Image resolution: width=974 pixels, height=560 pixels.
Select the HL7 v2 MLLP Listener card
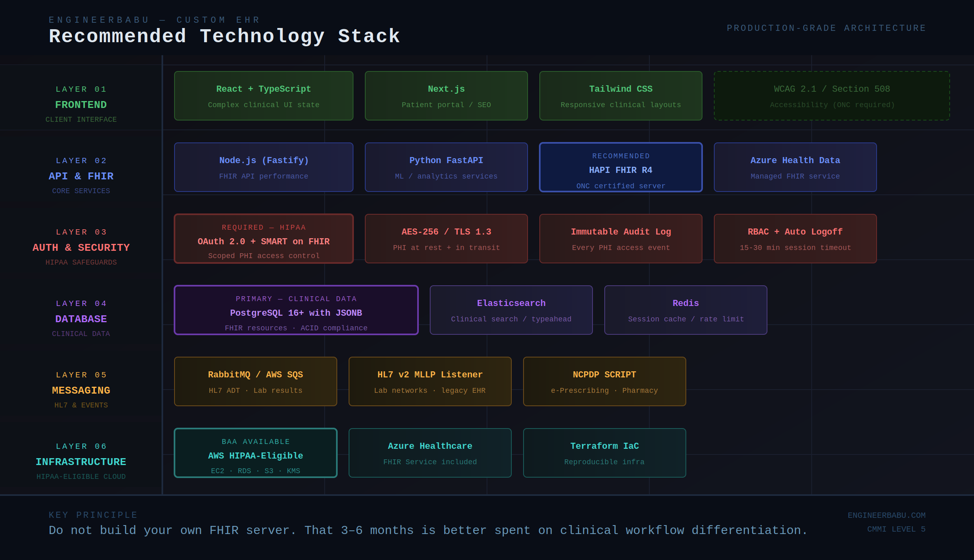[x=430, y=381]
